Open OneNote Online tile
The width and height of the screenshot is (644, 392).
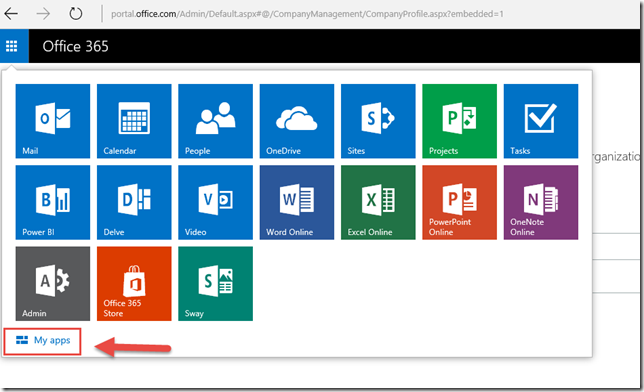click(x=540, y=203)
